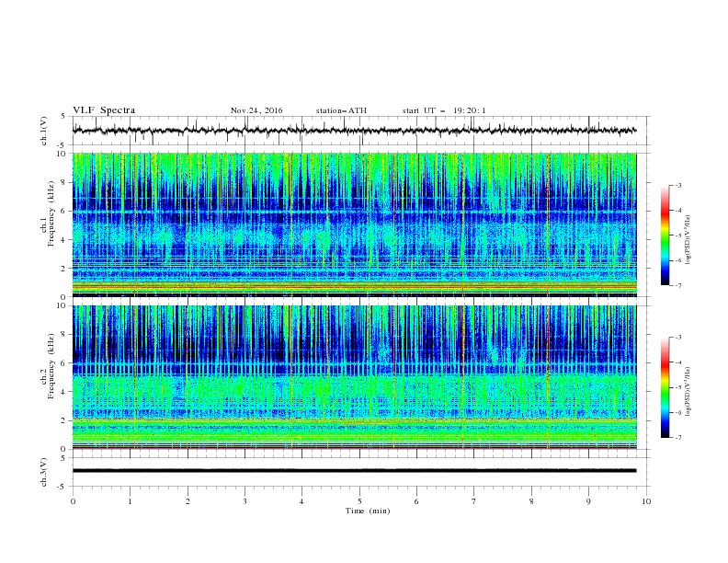Image resolution: width=728 pixels, height=563 pixels.
Task: Click inside the ch.2 spectrogram panel
Action: [x=354, y=377]
